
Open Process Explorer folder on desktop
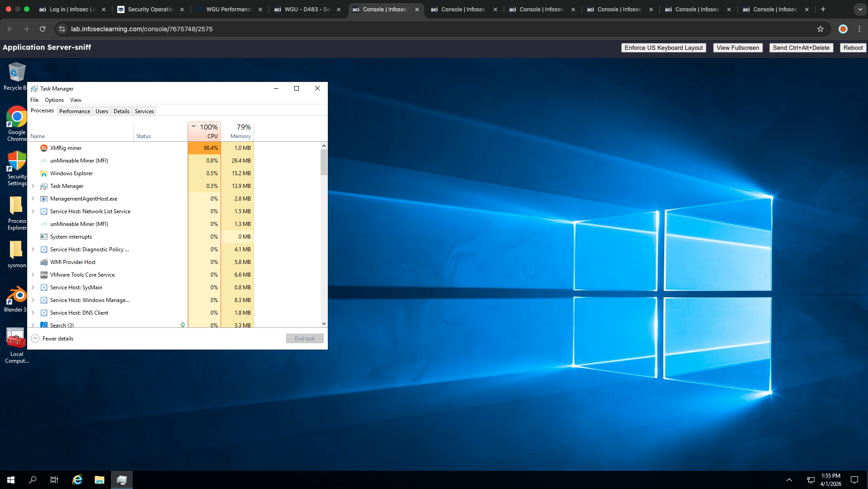pyautogui.click(x=16, y=206)
